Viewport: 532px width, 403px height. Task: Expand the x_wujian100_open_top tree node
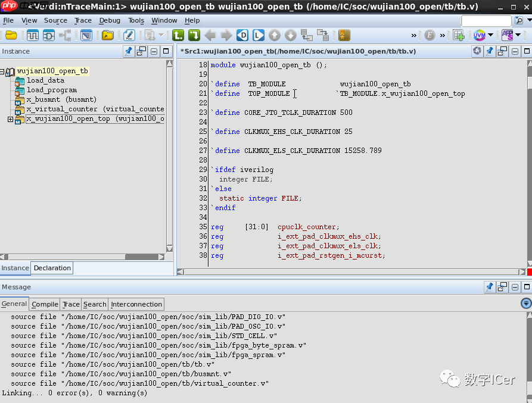tap(10, 119)
